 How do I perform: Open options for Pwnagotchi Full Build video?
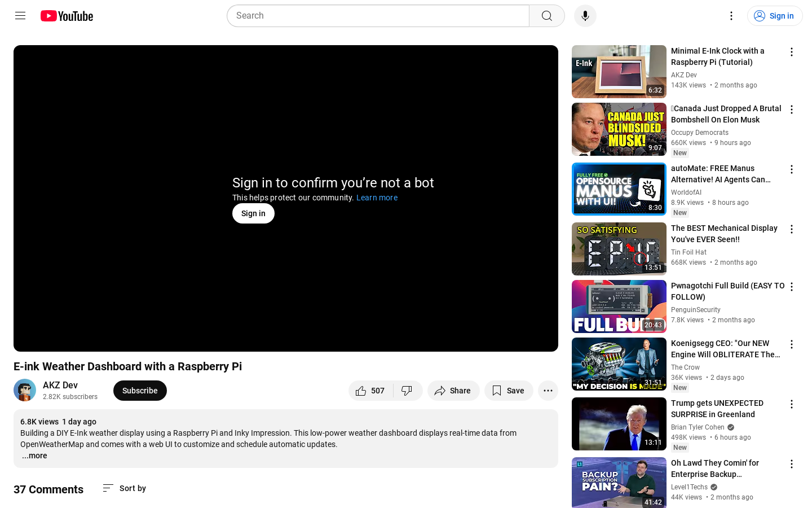click(x=792, y=287)
